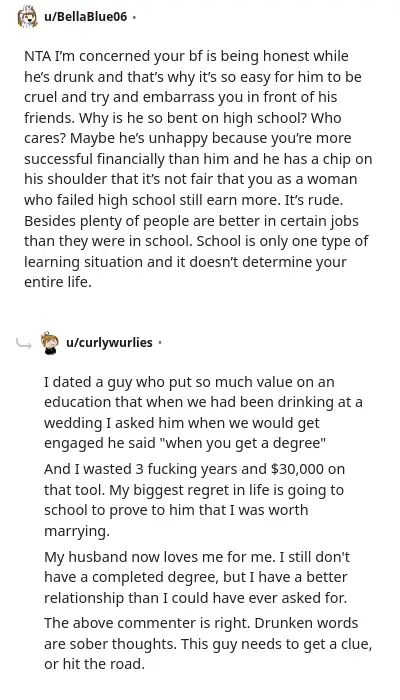
Task: Click the paragraph starting "My husband now loves"
Action: pos(197,577)
